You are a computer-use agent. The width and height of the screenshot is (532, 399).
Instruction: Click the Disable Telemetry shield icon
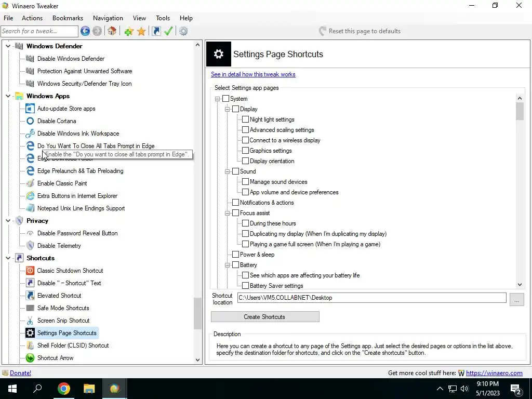click(x=30, y=246)
